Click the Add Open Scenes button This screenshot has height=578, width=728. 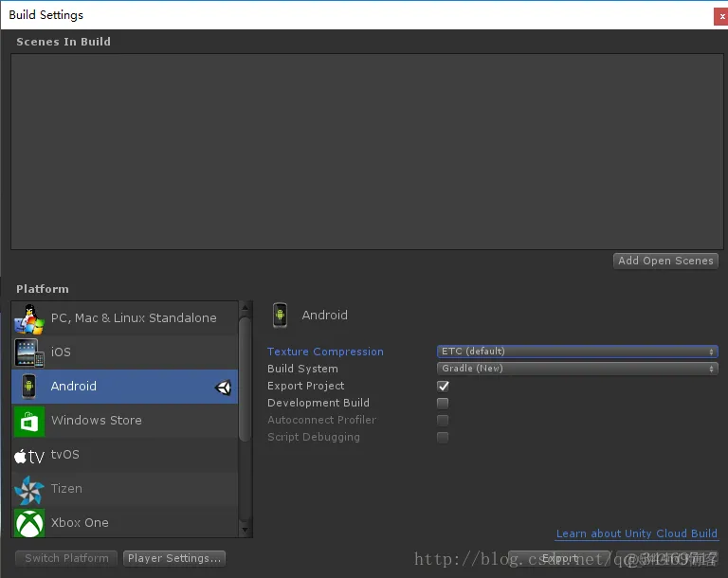click(x=665, y=261)
